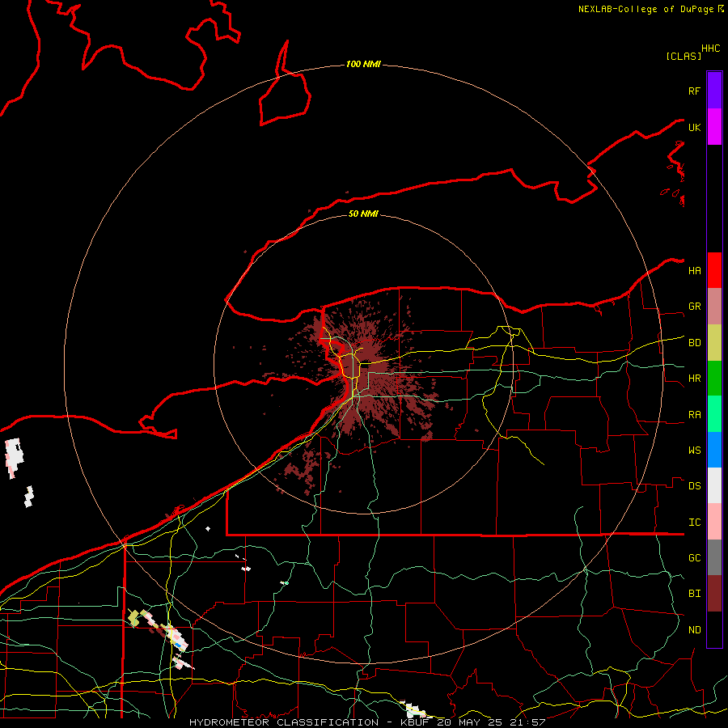The image size is (728, 728).
Task: Click the GR legend color swatch
Action: (714, 307)
